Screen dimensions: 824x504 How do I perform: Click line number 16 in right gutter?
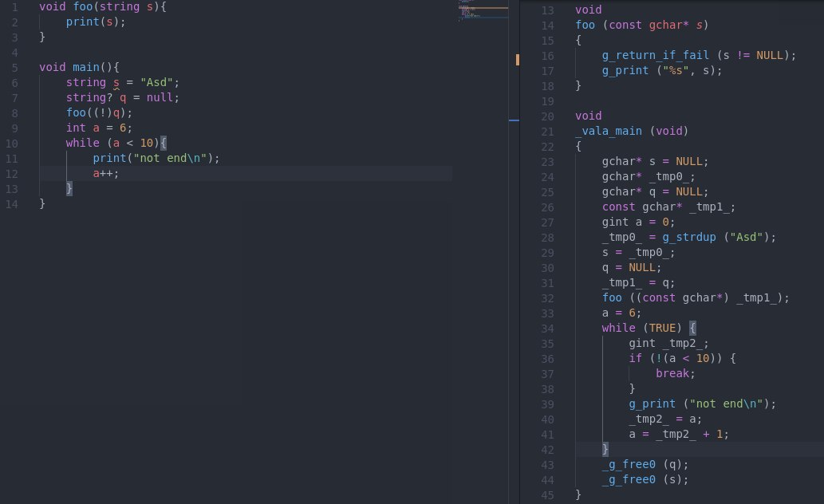(547, 57)
